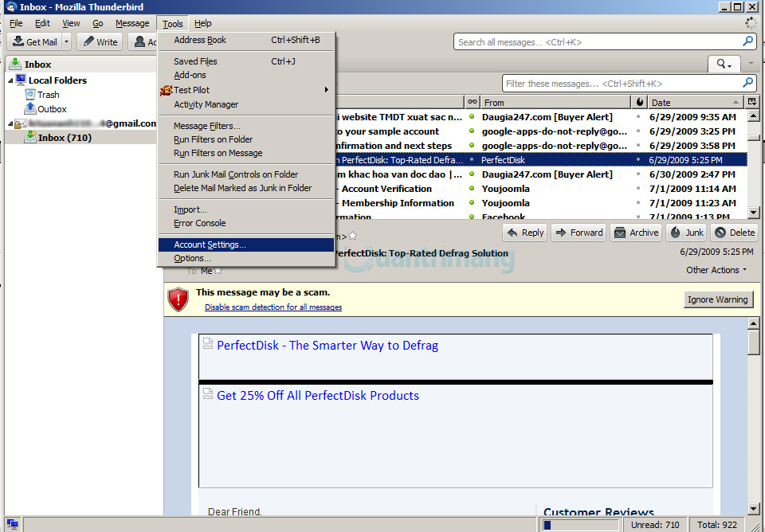Screen dimensions: 765x532
Task: Run Junk Mail Controls on Folder
Action: [x=246, y=174]
